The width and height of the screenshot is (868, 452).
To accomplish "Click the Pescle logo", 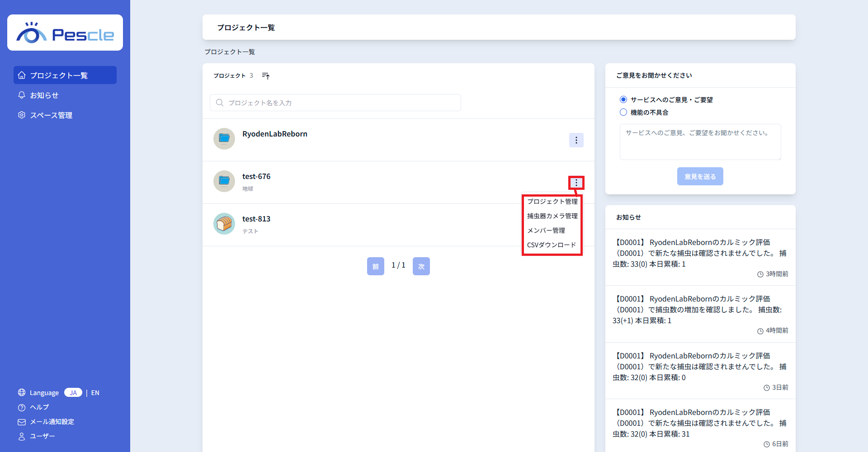I will click(x=65, y=33).
